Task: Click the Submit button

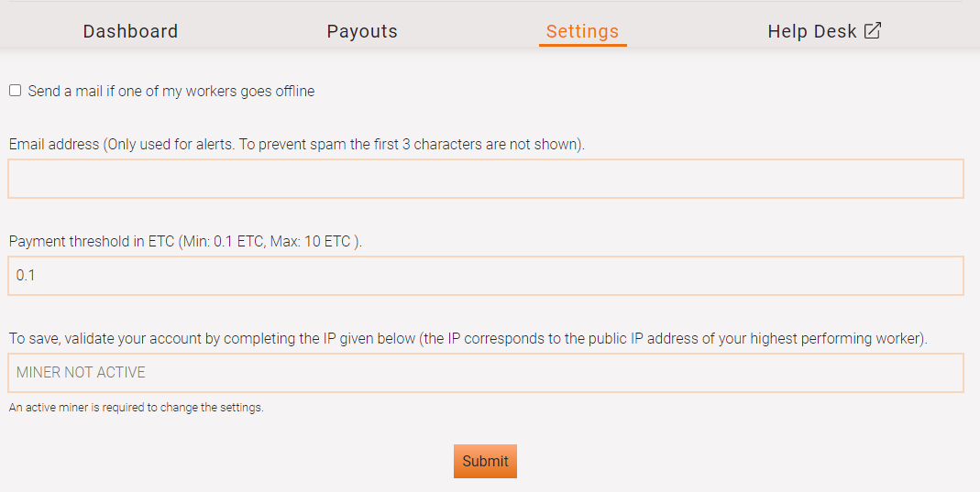Action: click(485, 461)
